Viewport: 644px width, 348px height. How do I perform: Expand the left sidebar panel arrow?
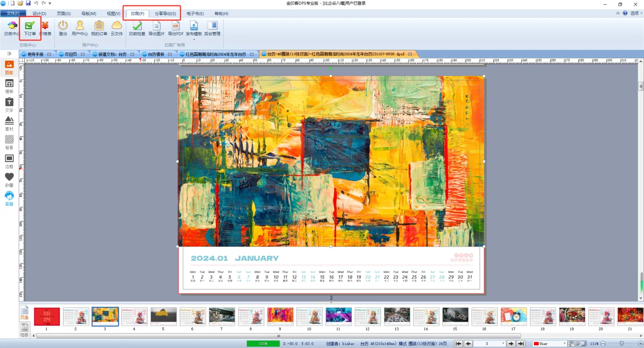9,54
